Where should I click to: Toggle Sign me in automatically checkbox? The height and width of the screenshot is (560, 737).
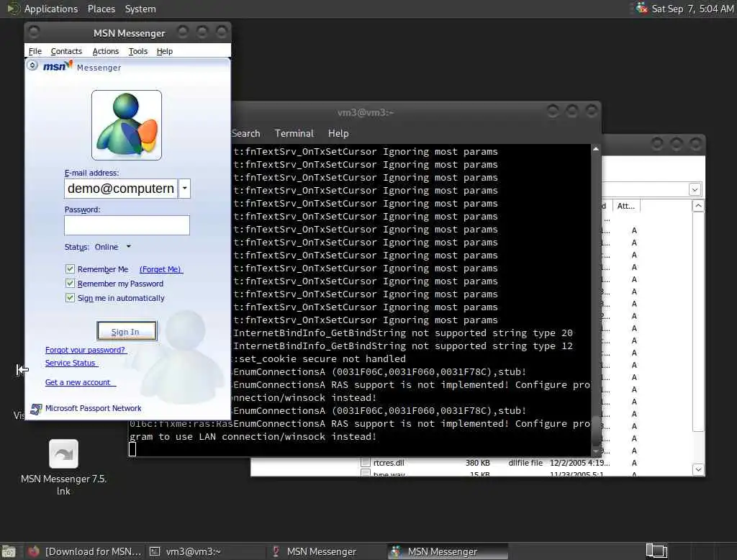[x=70, y=297]
